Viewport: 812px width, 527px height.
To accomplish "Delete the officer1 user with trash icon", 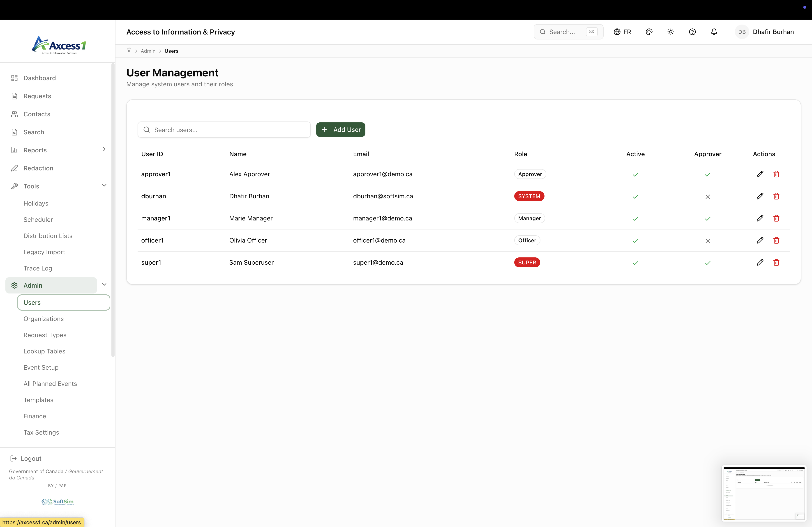I will pos(776,240).
